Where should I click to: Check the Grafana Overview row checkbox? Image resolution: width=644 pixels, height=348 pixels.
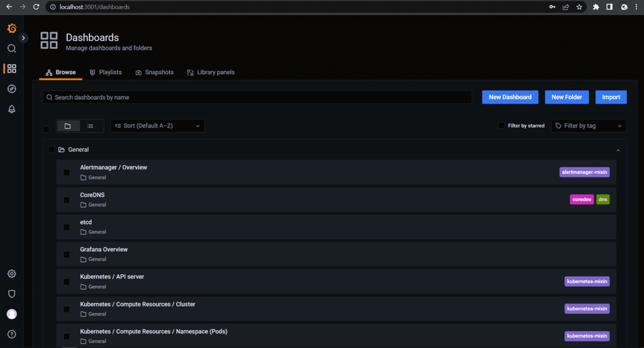coord(67,254)
